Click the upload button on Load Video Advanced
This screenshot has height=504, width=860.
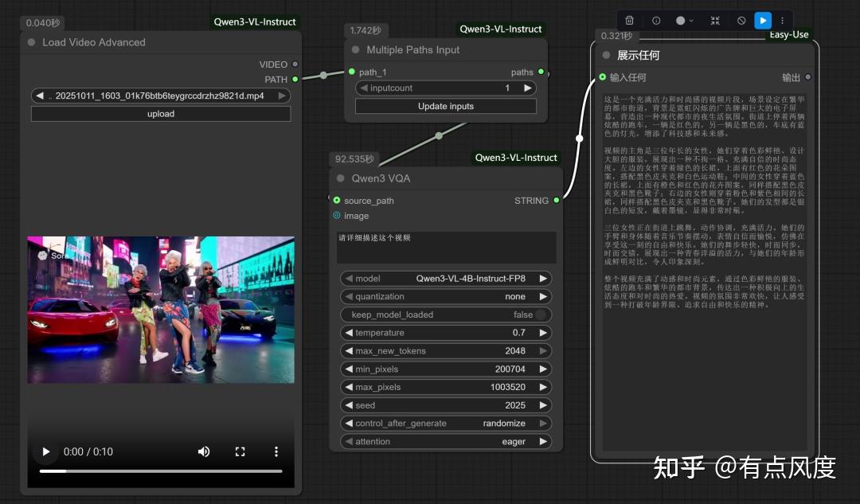click(x=160, y=114)
